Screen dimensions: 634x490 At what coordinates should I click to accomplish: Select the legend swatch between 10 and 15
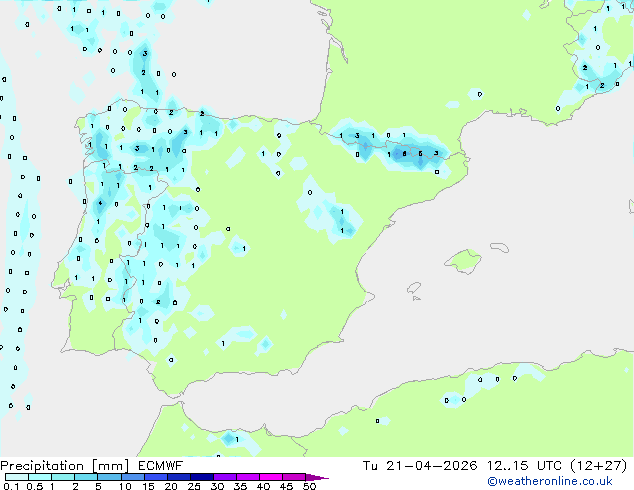136,477
